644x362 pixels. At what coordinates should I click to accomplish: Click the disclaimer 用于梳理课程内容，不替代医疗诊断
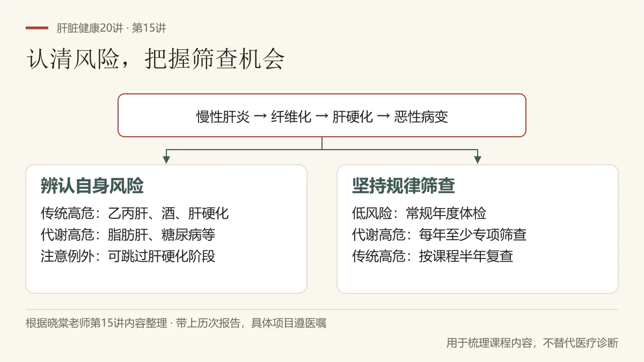coord(532,343)
